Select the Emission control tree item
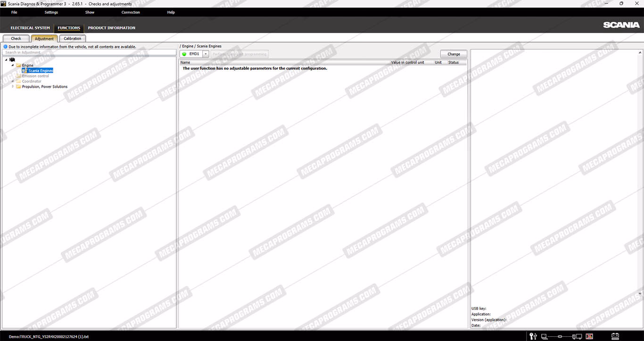 pyautogui.click(x=35, y=76)
